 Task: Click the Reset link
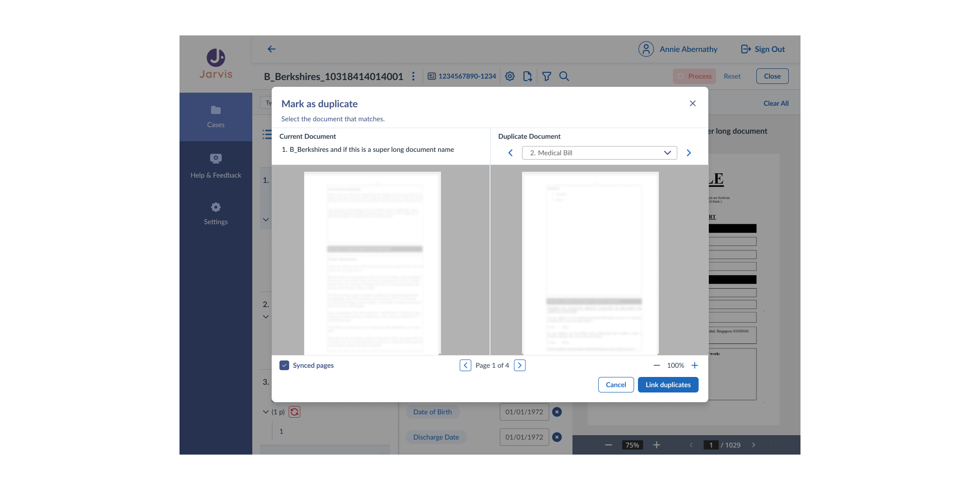[x=732, y=76]
